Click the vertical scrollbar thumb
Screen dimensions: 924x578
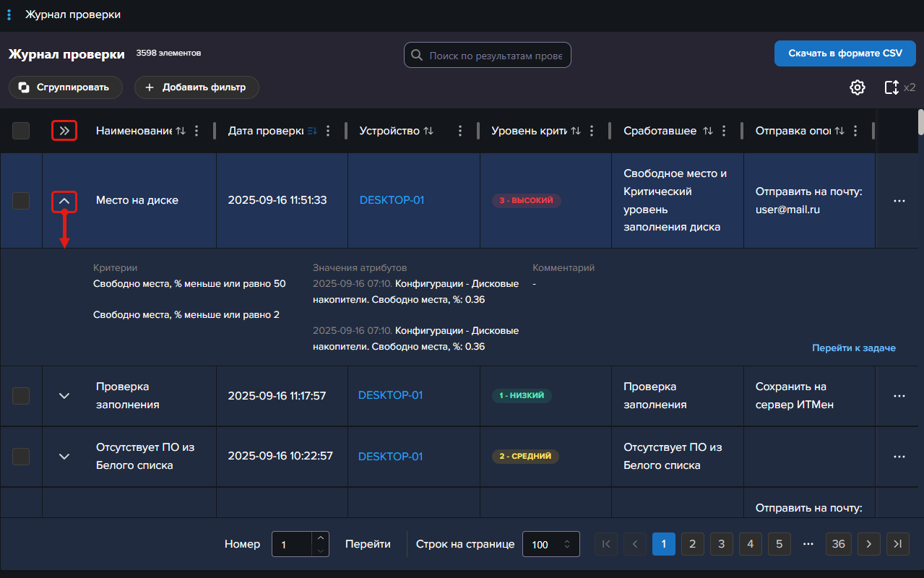[x=920, y=121]
